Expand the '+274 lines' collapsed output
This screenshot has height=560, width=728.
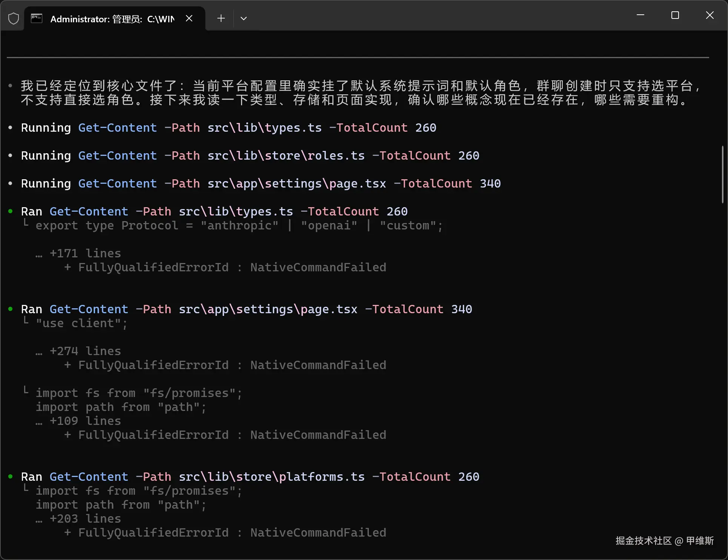(85, 351)
